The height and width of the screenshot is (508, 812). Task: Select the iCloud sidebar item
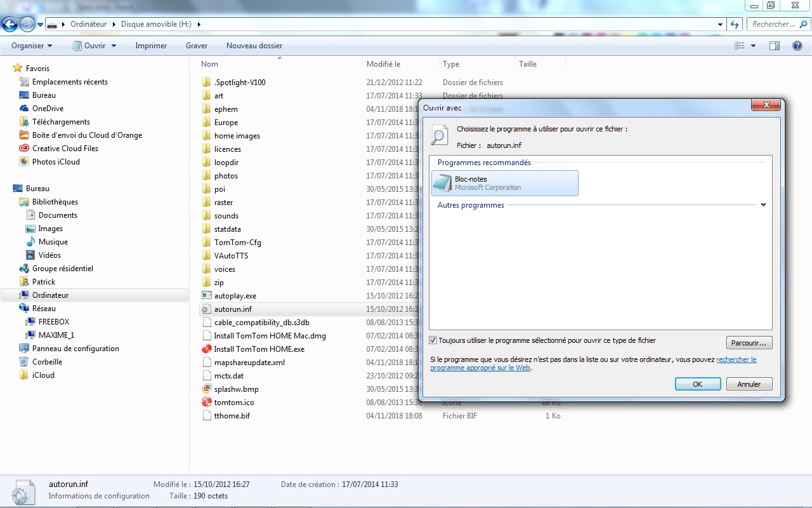[x=43, y=375]
